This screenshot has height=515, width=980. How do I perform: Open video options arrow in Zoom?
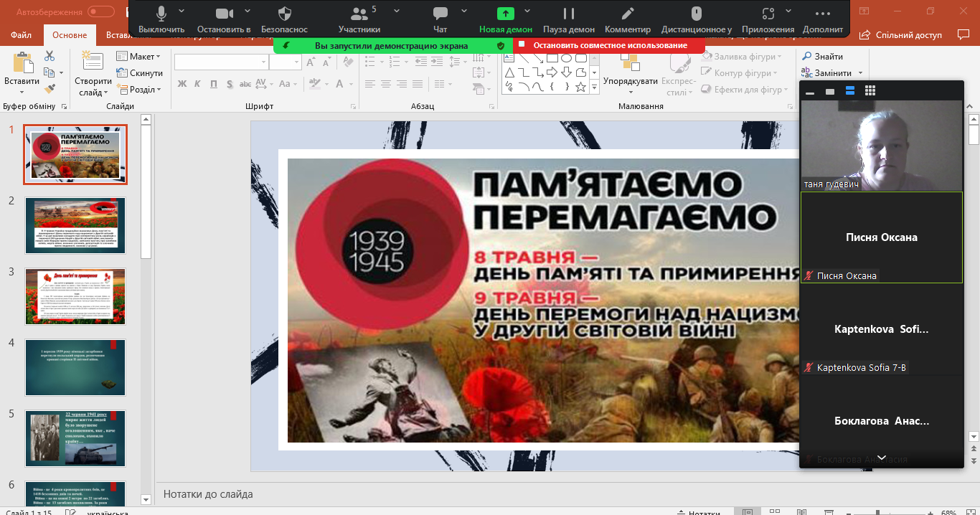(248, 11)
